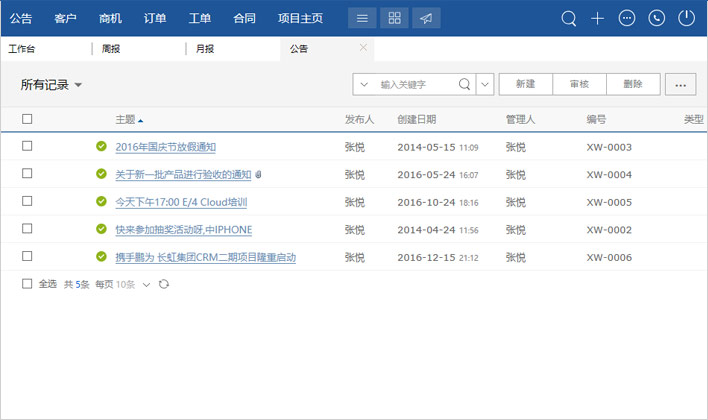Check the box for 2016年国庆节放假通知 row
708x420 pixels.
(27, 146)
